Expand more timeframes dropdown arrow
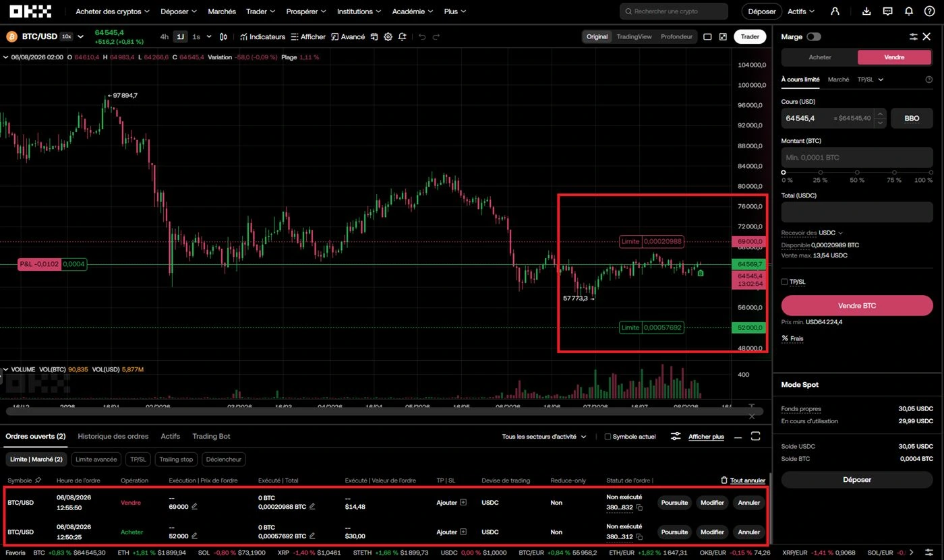Viewport: 944px width, 560px height. coord(209,37)
